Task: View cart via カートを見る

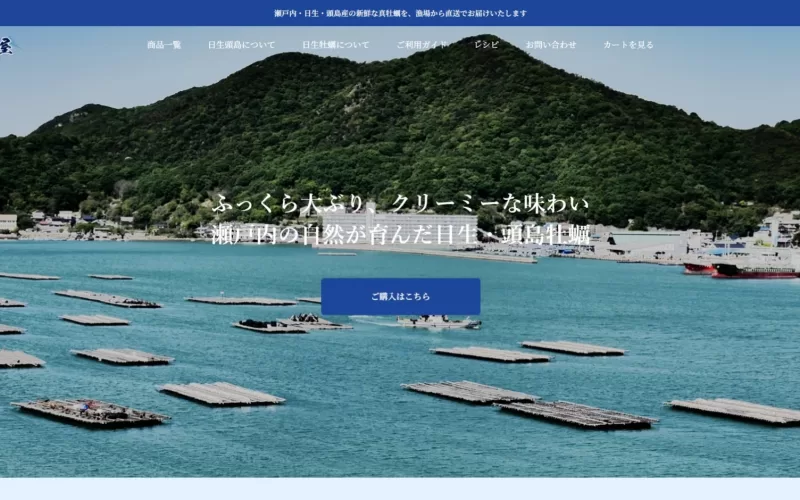Action: (628, 45)
